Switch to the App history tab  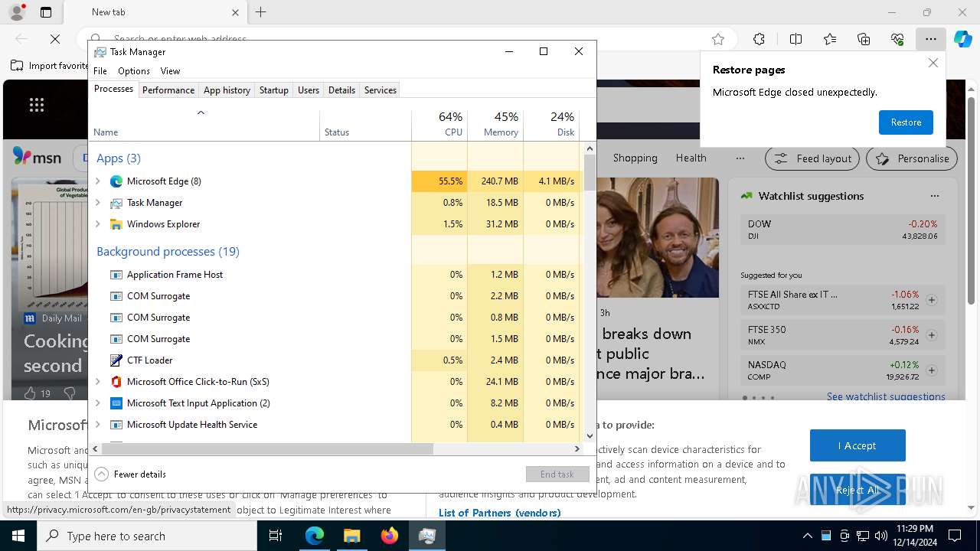(x=227, y=90)
